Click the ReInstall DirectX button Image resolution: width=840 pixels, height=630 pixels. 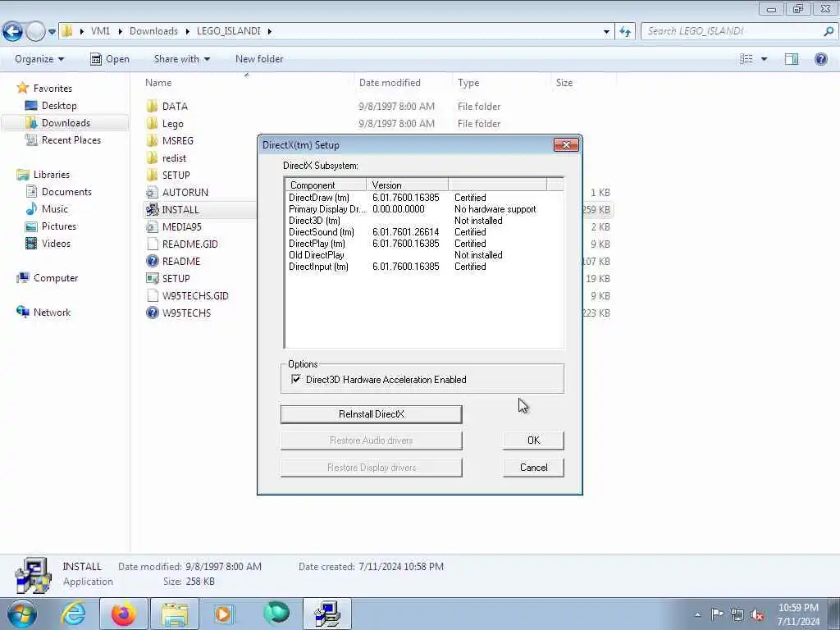pos(372,414)
